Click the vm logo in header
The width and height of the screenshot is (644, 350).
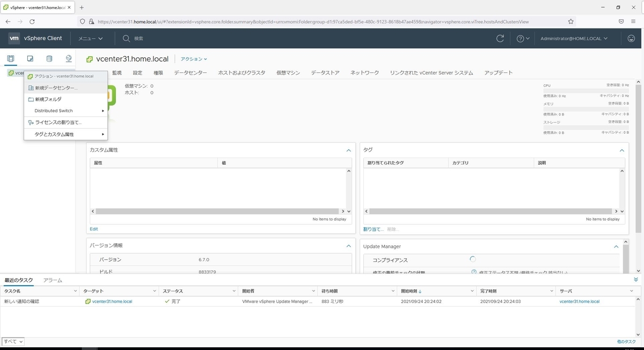click(x=14, y=38)
